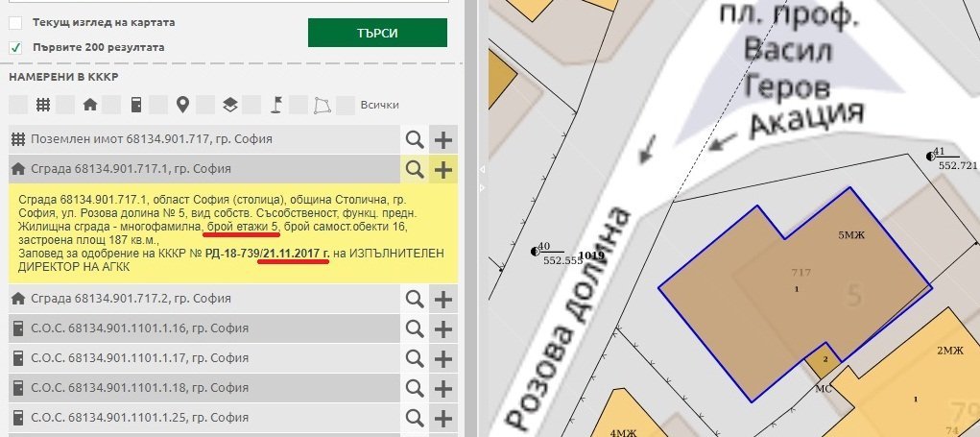This screenshot has width=980, height=437.
Task: Click the stacked layers filter icon
Action: tap(229, 105)
